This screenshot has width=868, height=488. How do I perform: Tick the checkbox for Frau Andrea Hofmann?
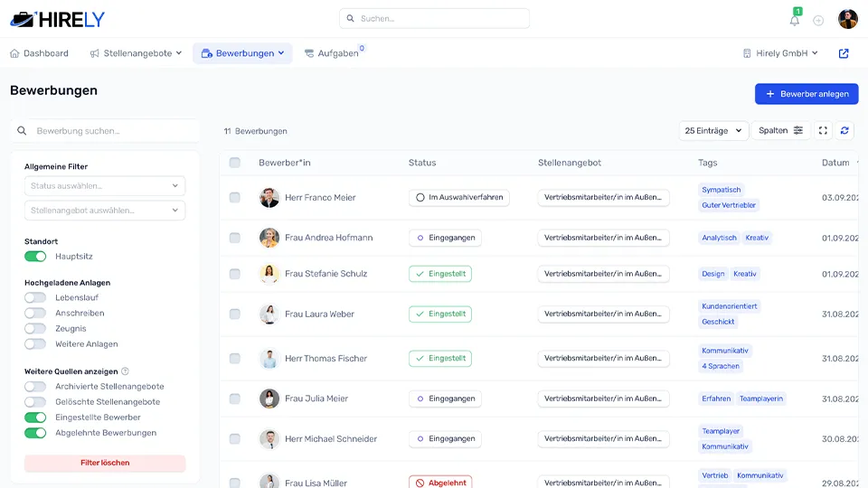coord(235,238)
